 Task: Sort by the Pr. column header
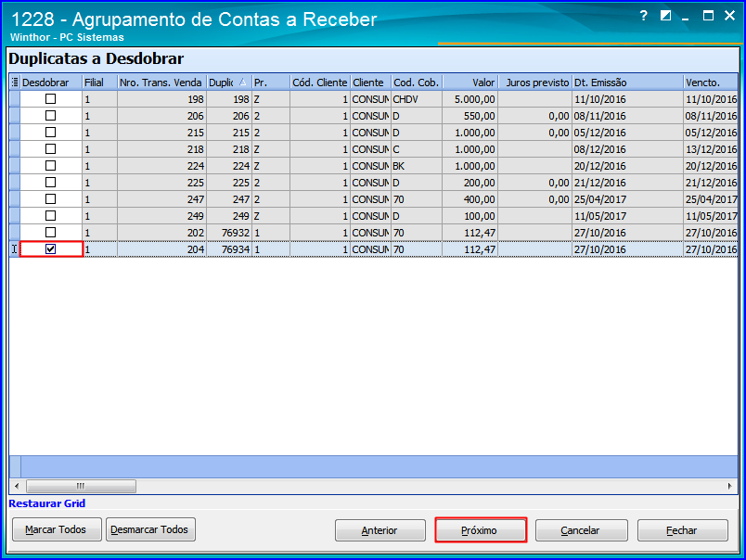point(271,83)
